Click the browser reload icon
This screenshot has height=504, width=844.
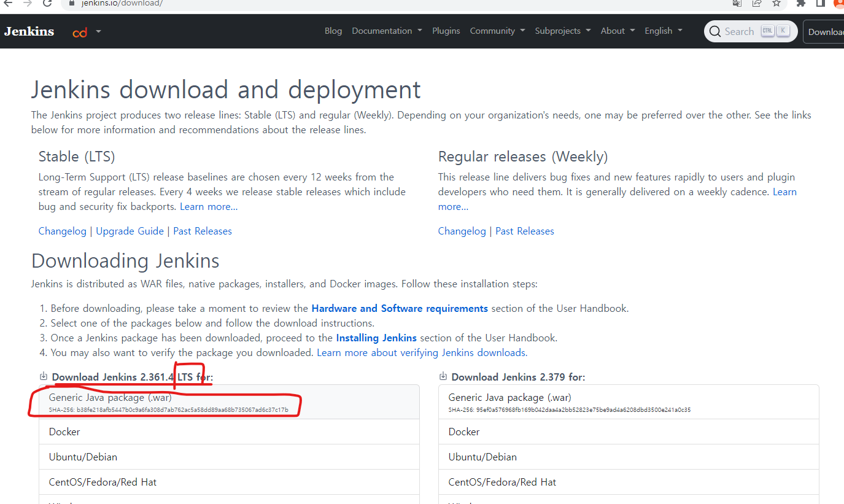pos(47,4)
